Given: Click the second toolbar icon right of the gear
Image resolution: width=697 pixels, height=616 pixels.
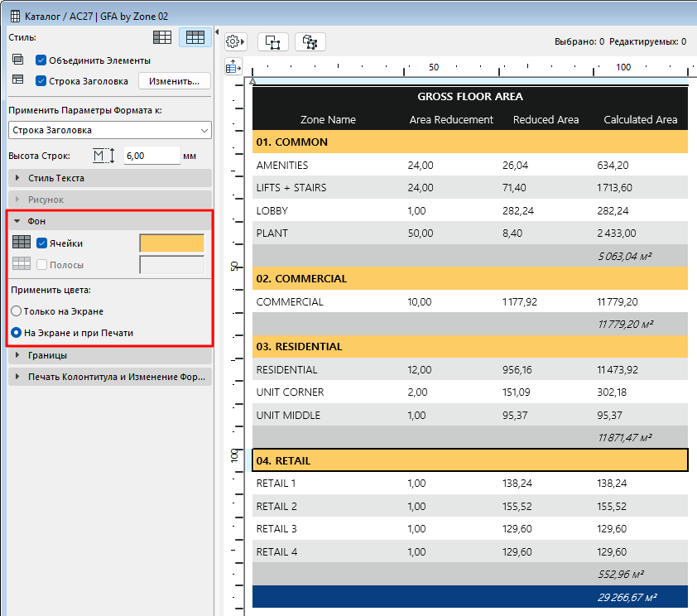Looking at the screenshot, I should point(310,41).
